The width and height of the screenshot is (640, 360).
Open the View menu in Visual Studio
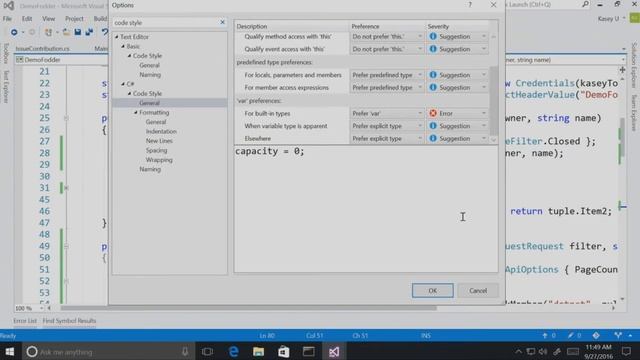click(x=48, y=19)
